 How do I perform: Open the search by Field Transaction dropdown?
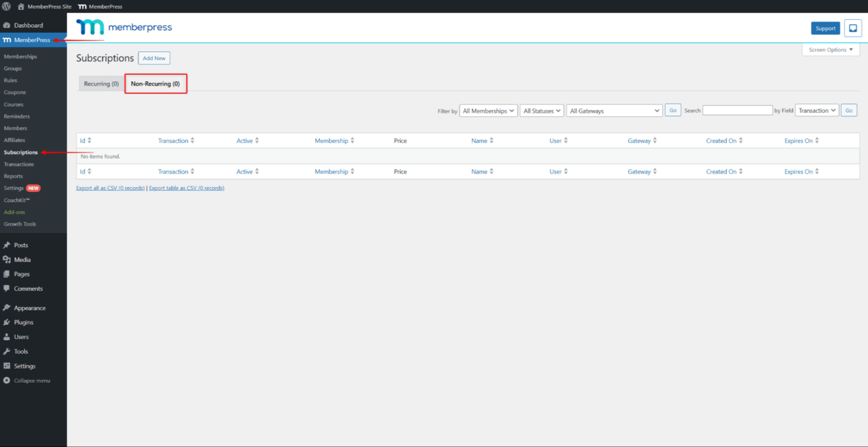pos(817,111)
